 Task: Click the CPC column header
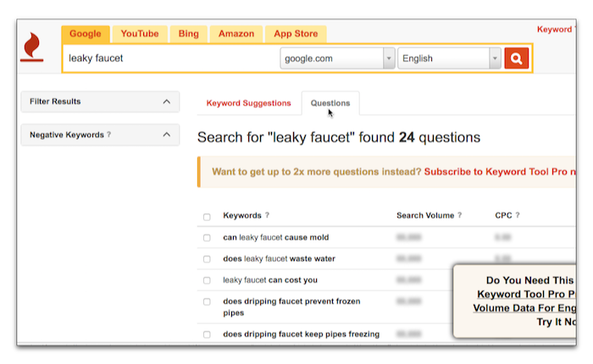(503, 216)
